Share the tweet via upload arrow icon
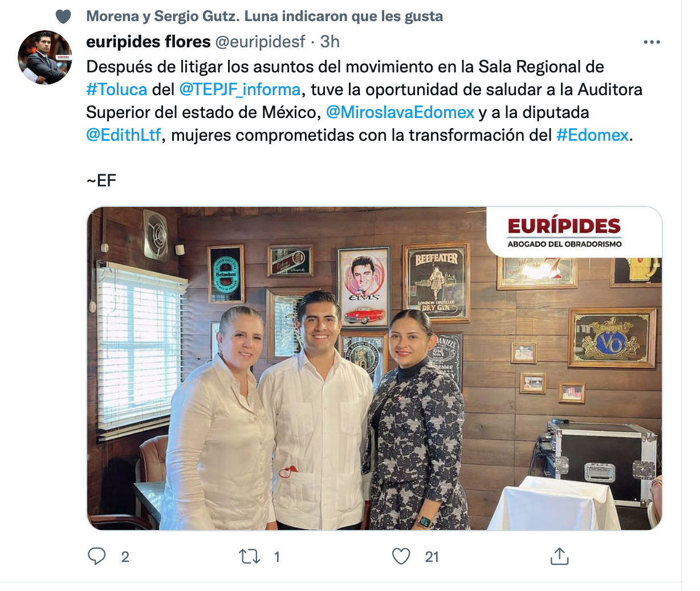The width and height of the screenshot is (700, 591). click(559, 556)
